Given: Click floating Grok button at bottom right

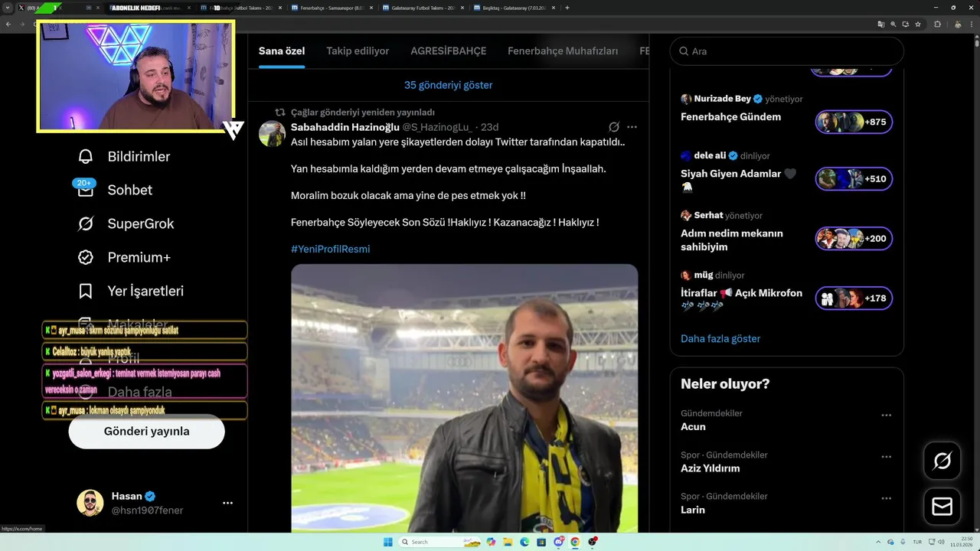Looking at the screenshot, I should (x=942, y=461).
